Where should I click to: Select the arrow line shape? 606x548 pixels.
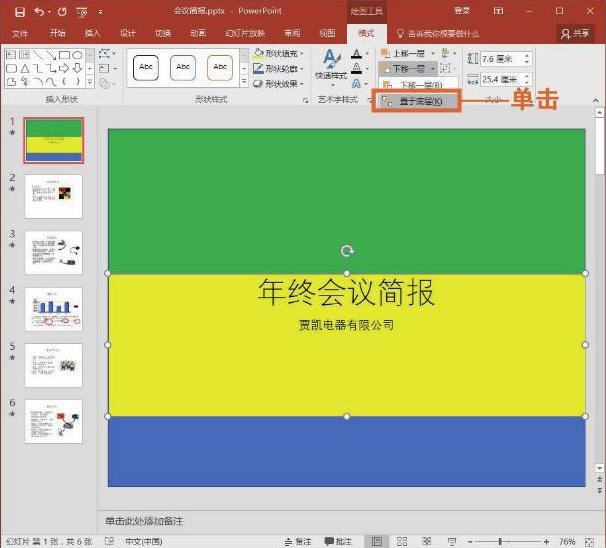click(51, 55)
